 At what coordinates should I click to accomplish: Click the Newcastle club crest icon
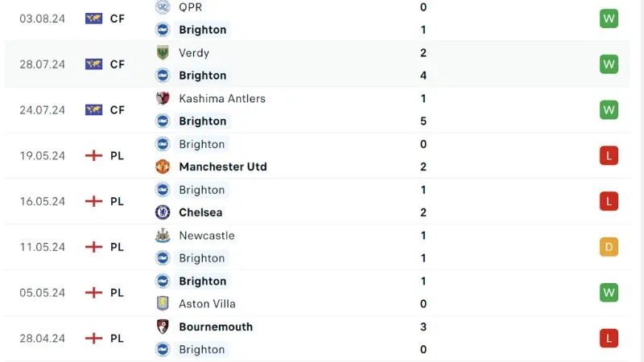click(x=163, y=236)
